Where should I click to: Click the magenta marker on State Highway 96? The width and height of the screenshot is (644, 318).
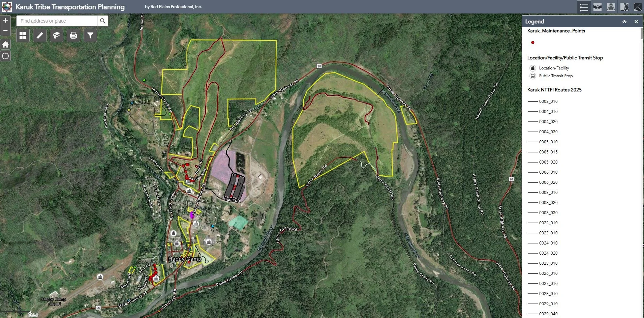click(192, 215)
